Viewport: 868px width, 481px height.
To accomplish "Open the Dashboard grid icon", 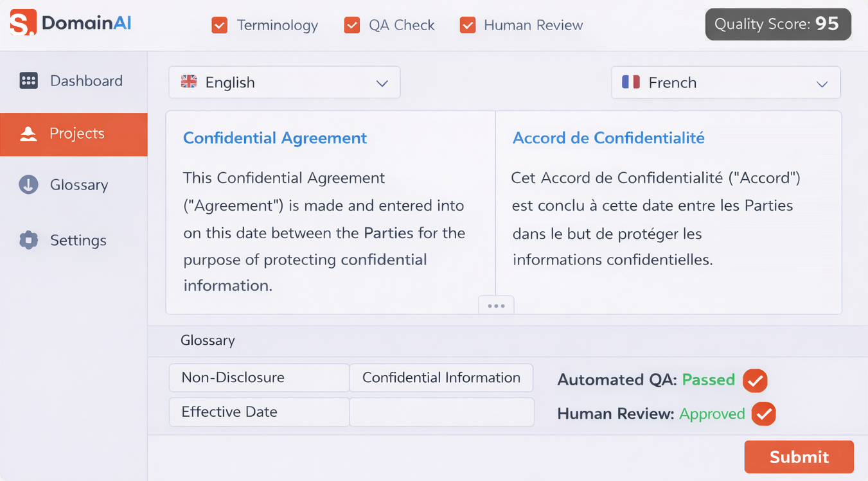I will (x=29, y=81).
